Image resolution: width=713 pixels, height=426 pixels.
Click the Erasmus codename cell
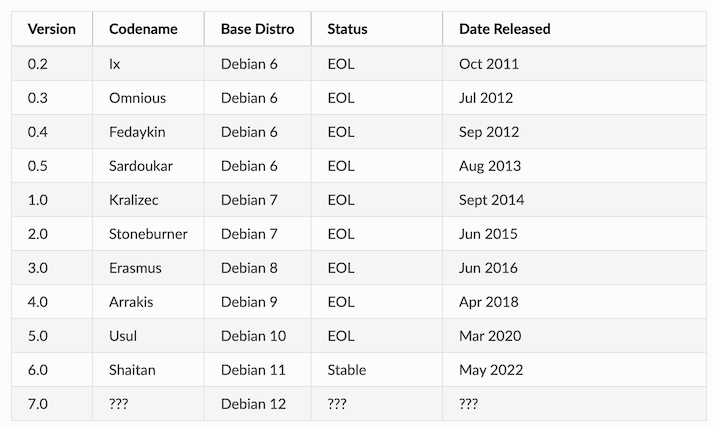135,268
